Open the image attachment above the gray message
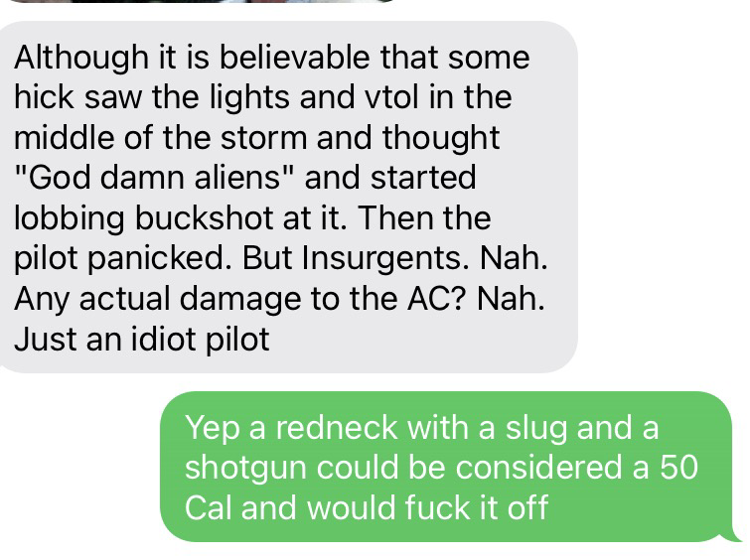Viewport: 750px width, 560px height. (x=201, y=1)
